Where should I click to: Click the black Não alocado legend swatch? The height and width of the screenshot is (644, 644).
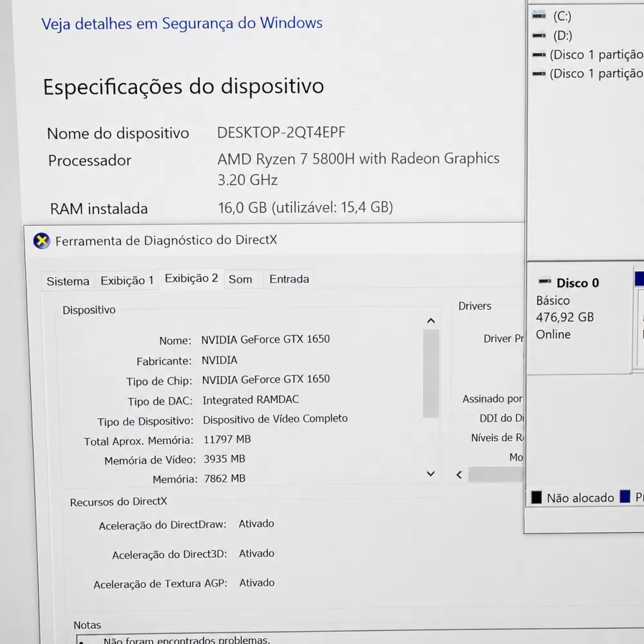coord(536,497)
